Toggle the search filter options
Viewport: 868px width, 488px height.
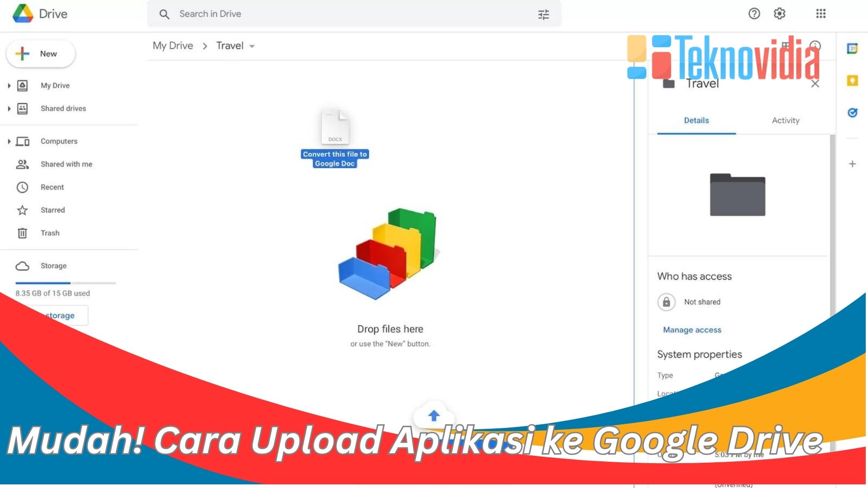coord(544,14)
